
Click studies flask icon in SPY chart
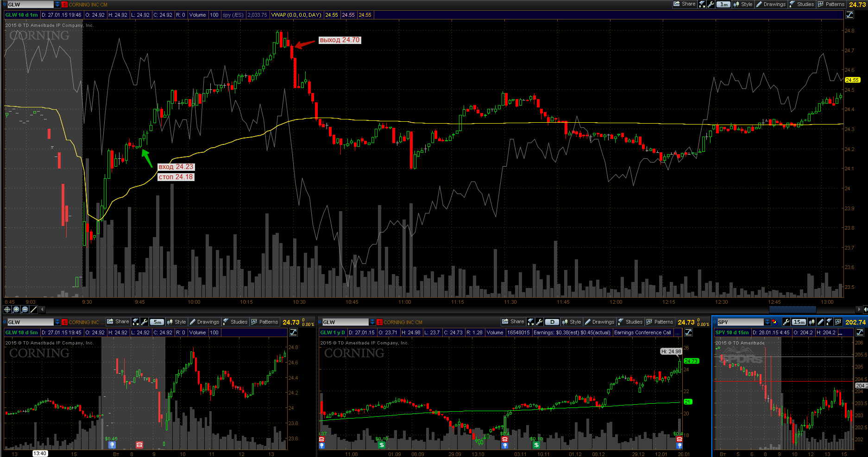(830, 322)
